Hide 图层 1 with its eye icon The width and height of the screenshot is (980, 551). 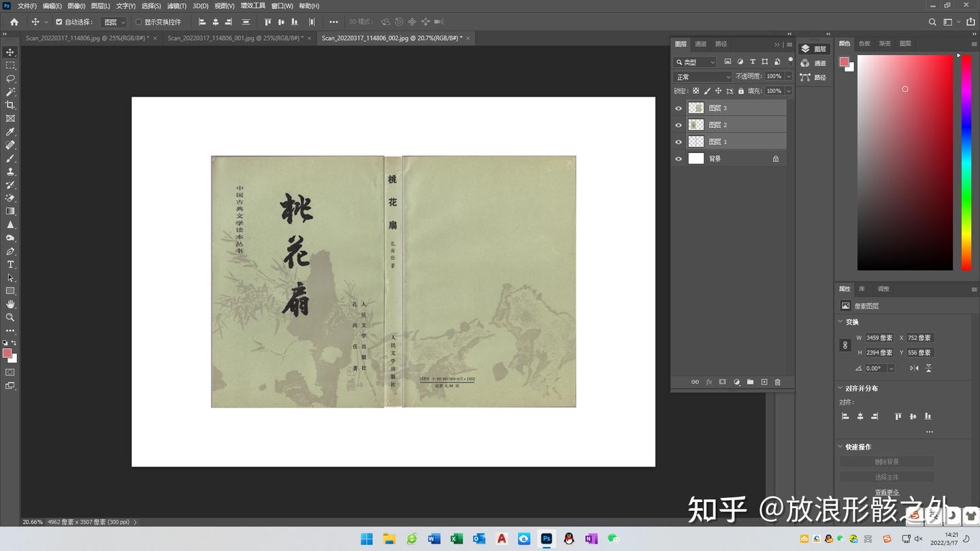pyautogui.click(x=679, y=142)
